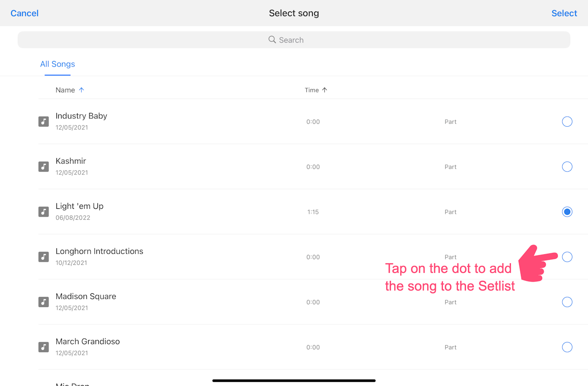Toggle Name column sort arrow
The image size is (588, 386).
click(x=81, y=90)
